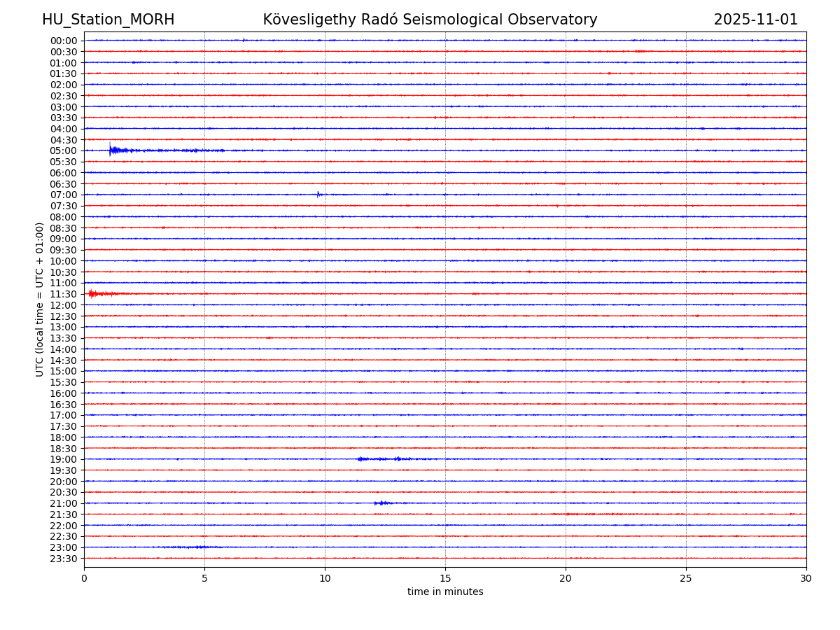Click the vertical UTC local time axis label
This screenshot has height=630, width=840.
click(40, 299)
